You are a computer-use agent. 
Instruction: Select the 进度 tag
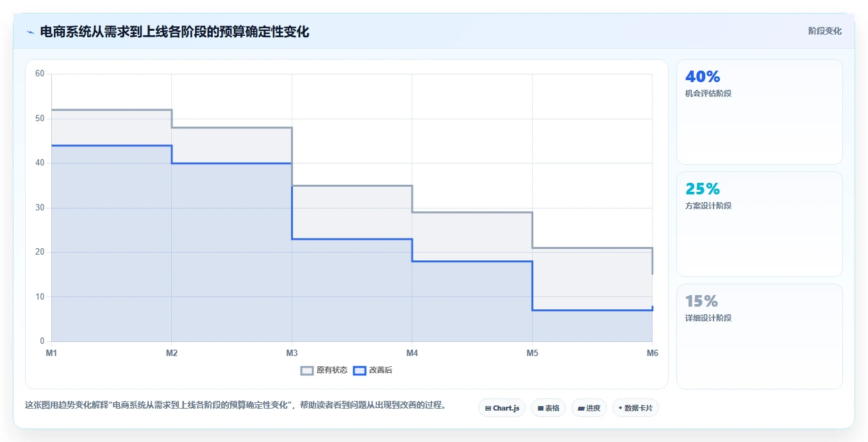[x=588, y=408]
